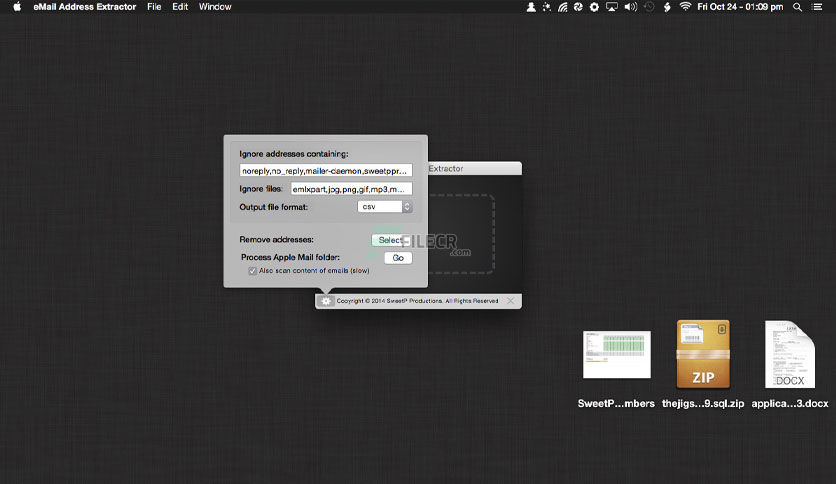Click the Extractor window title bar
This screenshot has width=836, height=484.
(x=475, y=168)
